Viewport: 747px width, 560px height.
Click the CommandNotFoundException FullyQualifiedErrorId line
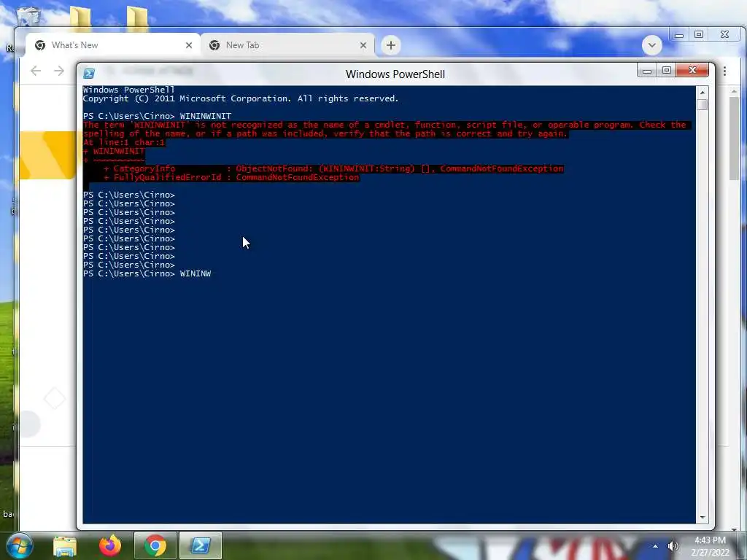click(231, 178)
